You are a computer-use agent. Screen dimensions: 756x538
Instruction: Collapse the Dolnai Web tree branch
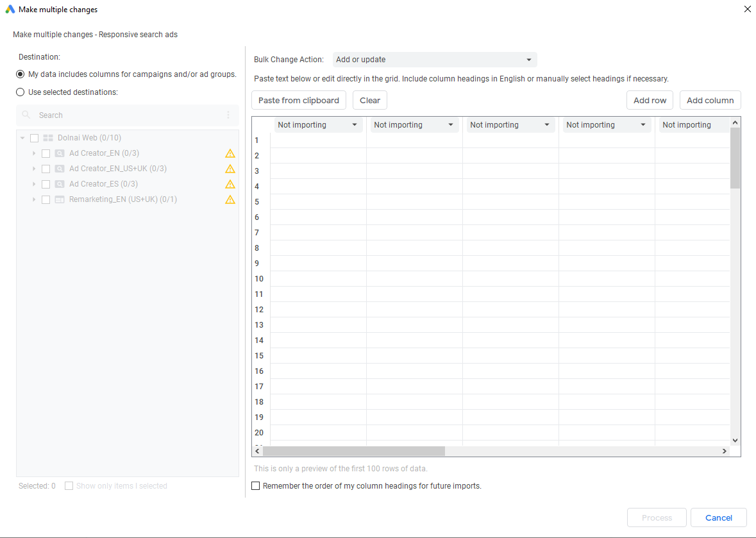(x=23, y=137)
